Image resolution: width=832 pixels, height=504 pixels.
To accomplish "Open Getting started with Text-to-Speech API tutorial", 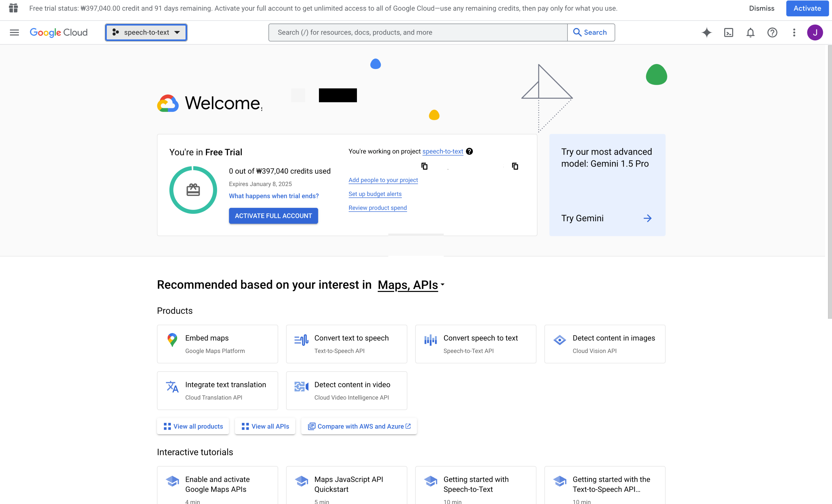I will click(x=605, y=485).
